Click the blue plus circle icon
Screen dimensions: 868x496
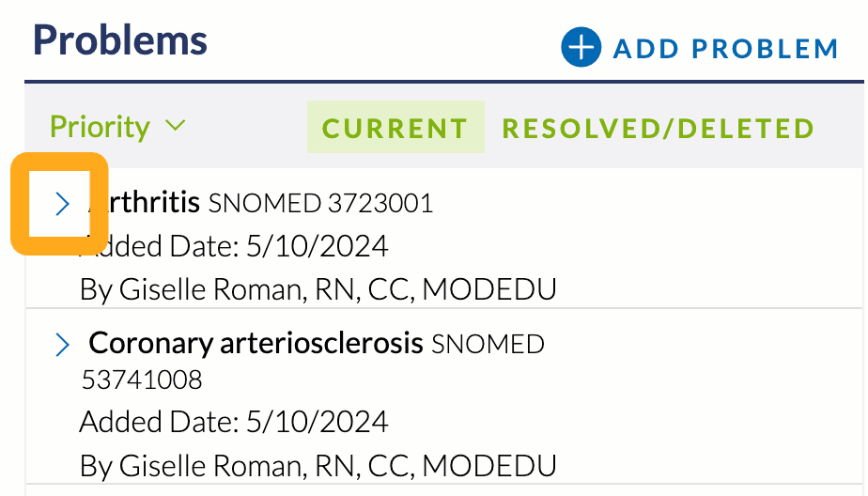tap(581, 47)
